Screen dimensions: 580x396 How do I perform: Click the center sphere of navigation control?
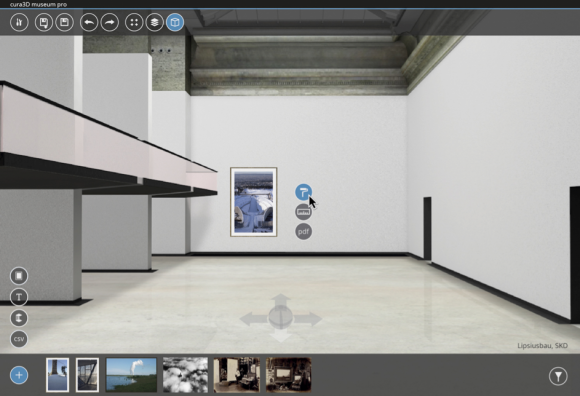click(x=281, y=318)
